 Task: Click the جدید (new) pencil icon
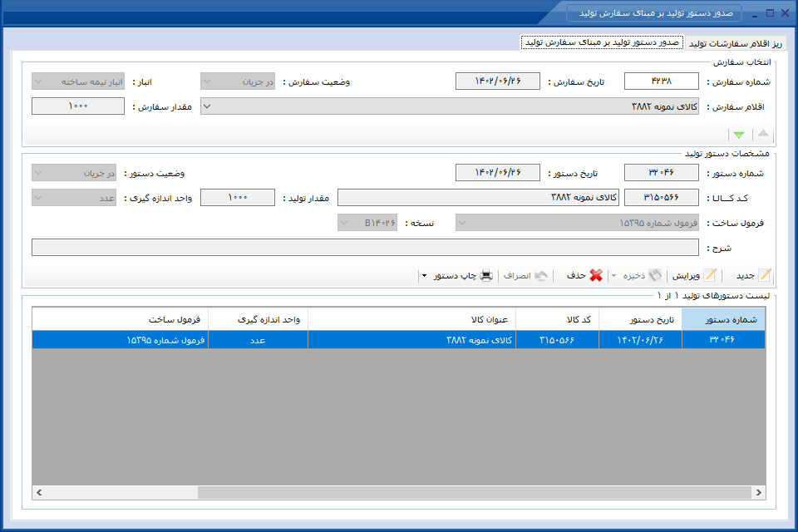765,275
